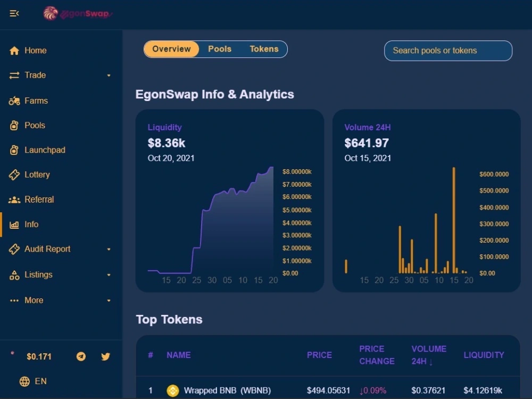
Task: Click the WBNB price change 0.09%
Action: click(x=373, y=390)
